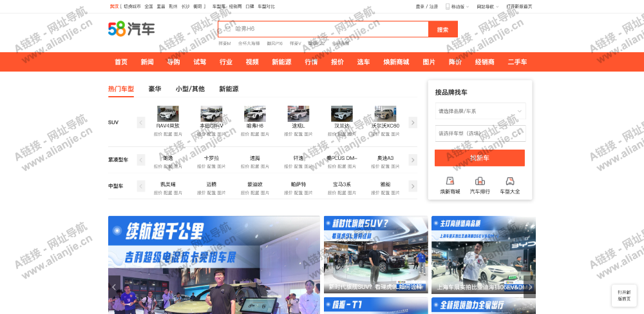
Task: Show previous cars in SUV row
Action: pyautogui.click(x=141, y=123)
